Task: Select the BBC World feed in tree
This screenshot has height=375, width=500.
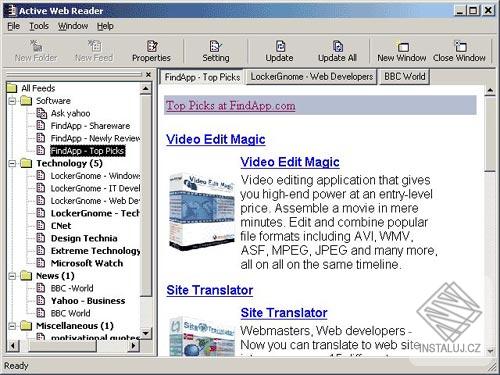Action: 70,313
